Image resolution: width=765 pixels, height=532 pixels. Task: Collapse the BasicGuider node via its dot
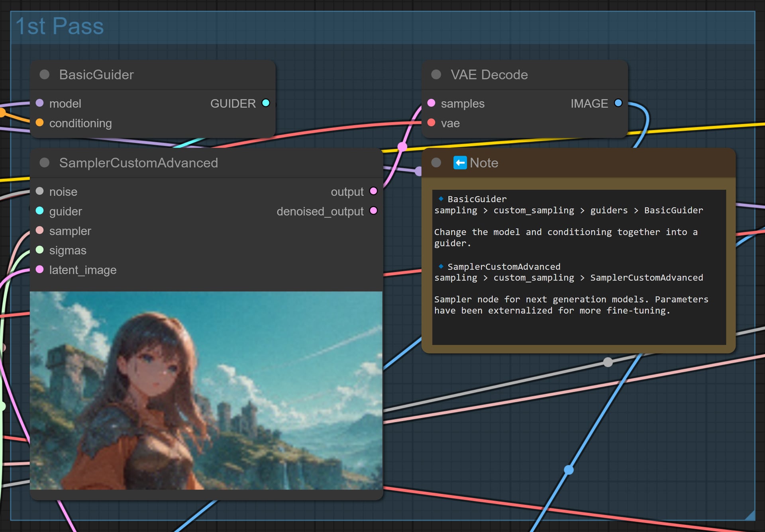(x=45, y=74)
